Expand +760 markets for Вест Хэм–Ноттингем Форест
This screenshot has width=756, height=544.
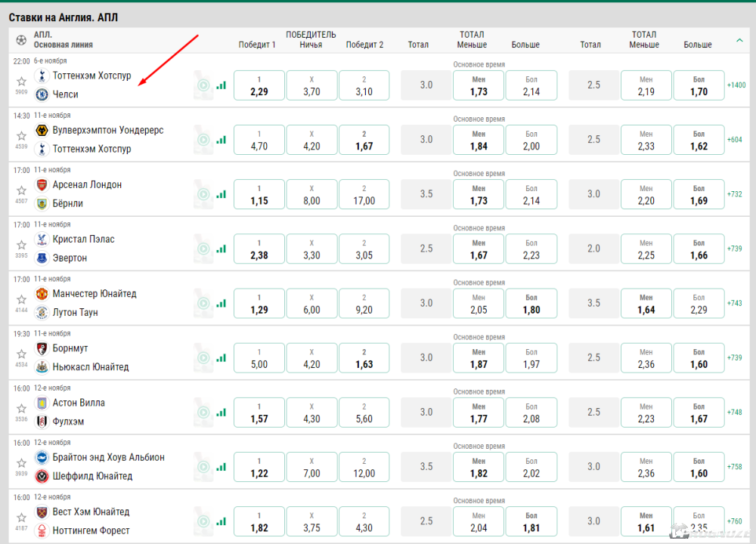735,521
